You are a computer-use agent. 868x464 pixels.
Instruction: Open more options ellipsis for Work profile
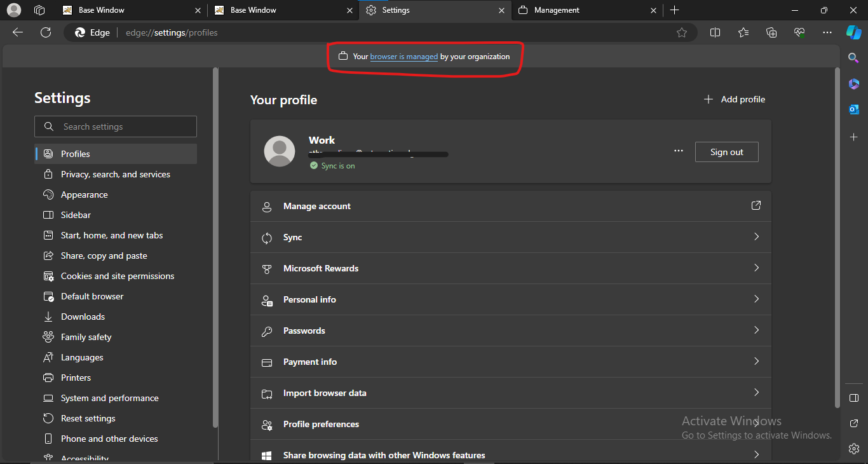coord(679,151)
